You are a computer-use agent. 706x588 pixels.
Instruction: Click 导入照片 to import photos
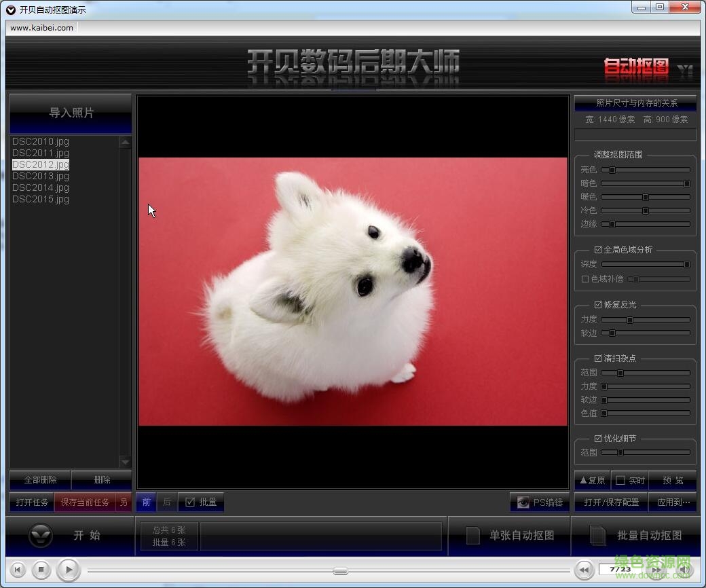(71, 113)
